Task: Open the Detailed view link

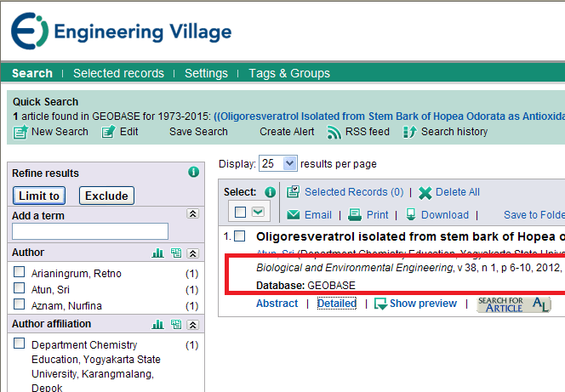Action: pos(337,304)
